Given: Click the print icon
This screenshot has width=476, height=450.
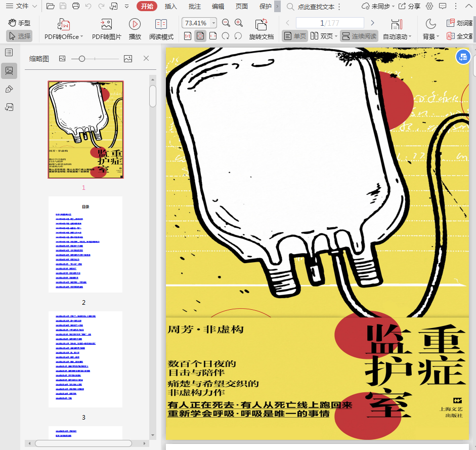Looking at the screenshot, I should tap(75, 6).
